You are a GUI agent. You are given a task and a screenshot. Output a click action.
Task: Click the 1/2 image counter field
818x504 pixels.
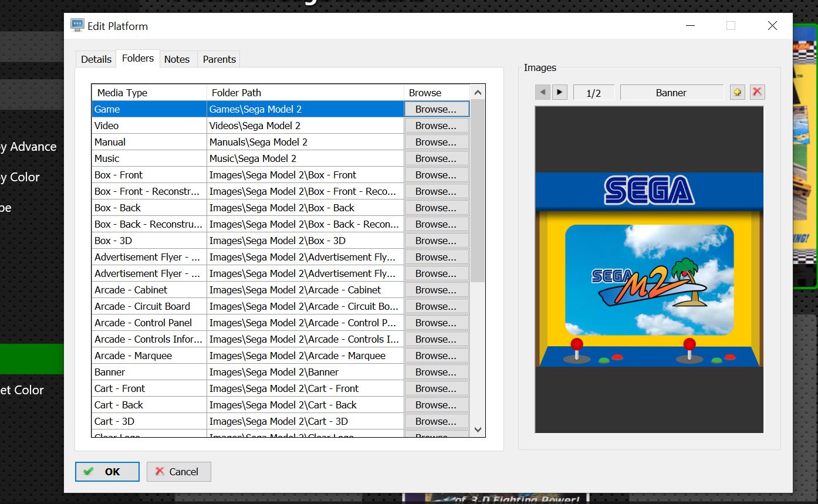(x=593, y=92)
